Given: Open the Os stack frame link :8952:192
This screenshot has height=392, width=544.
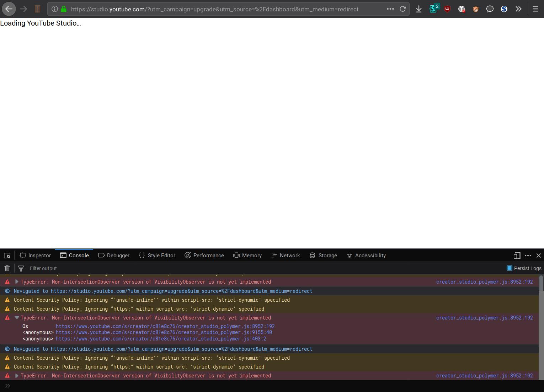Looking at the screenshot, I should click(x=165, y=326).
